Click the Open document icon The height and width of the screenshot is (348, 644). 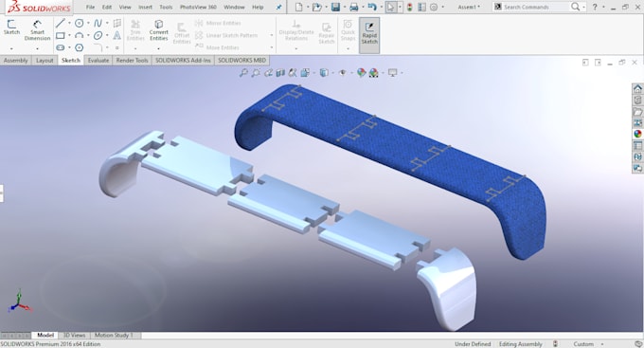pyautogui.click(x=316, y=7)
